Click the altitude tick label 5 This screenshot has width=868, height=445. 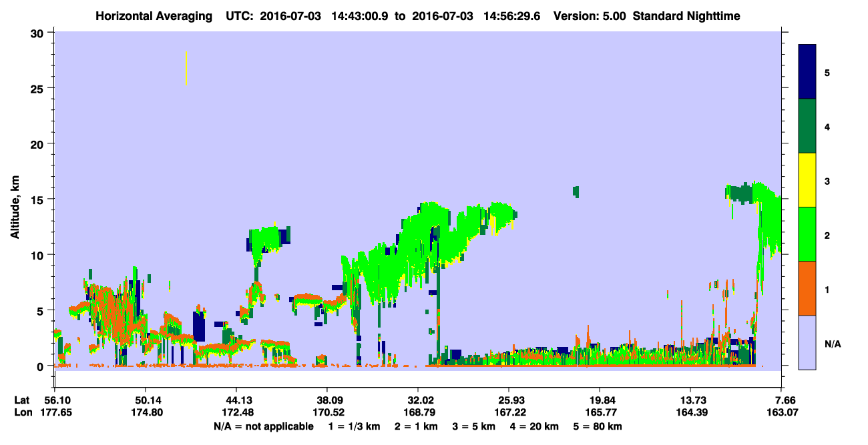41,310
